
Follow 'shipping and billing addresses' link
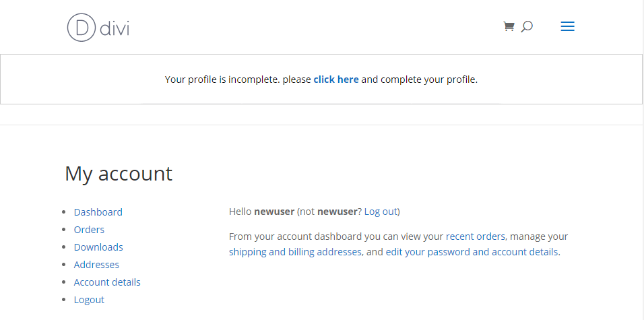click(x=296, y=252)
